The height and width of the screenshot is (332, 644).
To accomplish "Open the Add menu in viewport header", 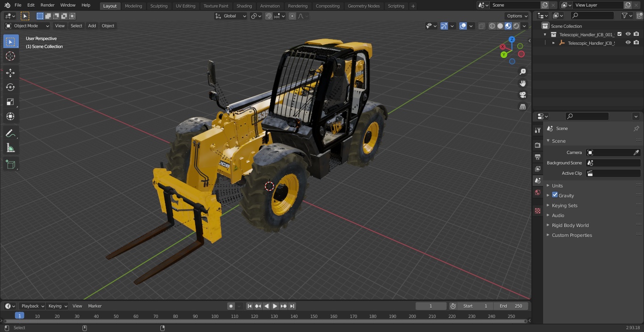I will pyautogui.click(x=92, y=26).
